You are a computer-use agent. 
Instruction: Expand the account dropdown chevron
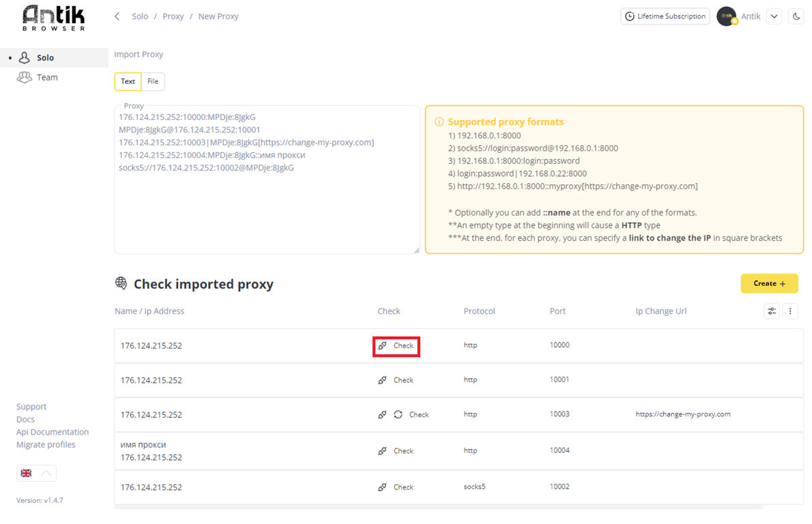coord(774,16)
